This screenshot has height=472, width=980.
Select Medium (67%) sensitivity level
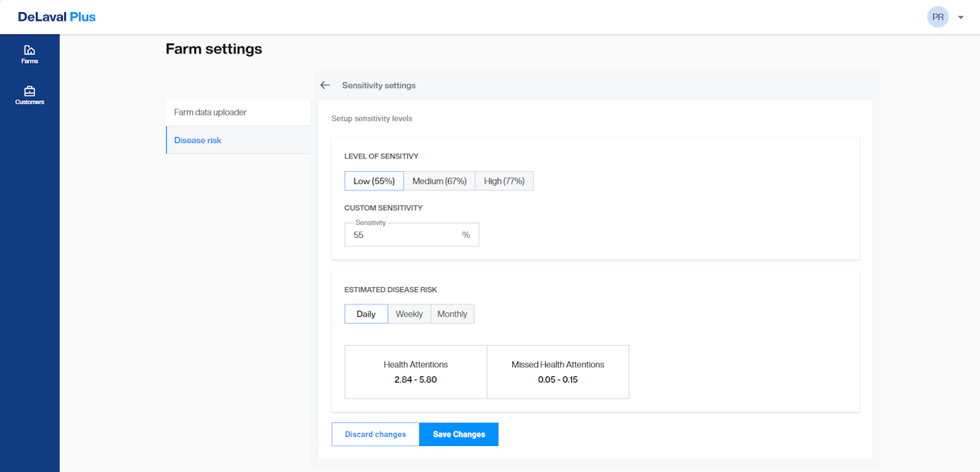pyautogui.click(x=439, y=181)
